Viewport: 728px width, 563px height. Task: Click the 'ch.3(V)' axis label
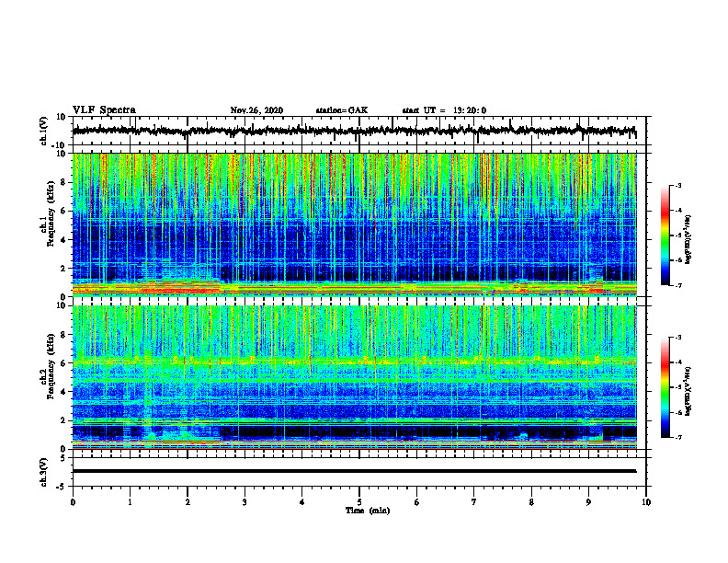[43, 473]
